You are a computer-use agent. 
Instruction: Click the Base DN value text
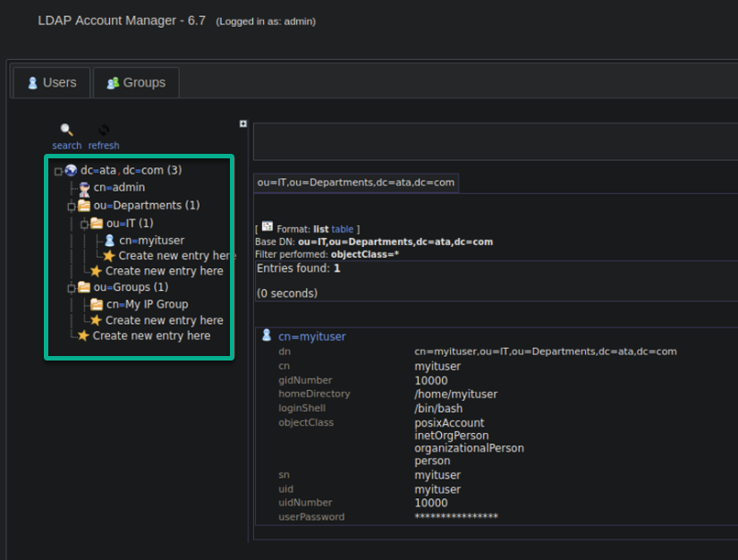tap(395, 242)
